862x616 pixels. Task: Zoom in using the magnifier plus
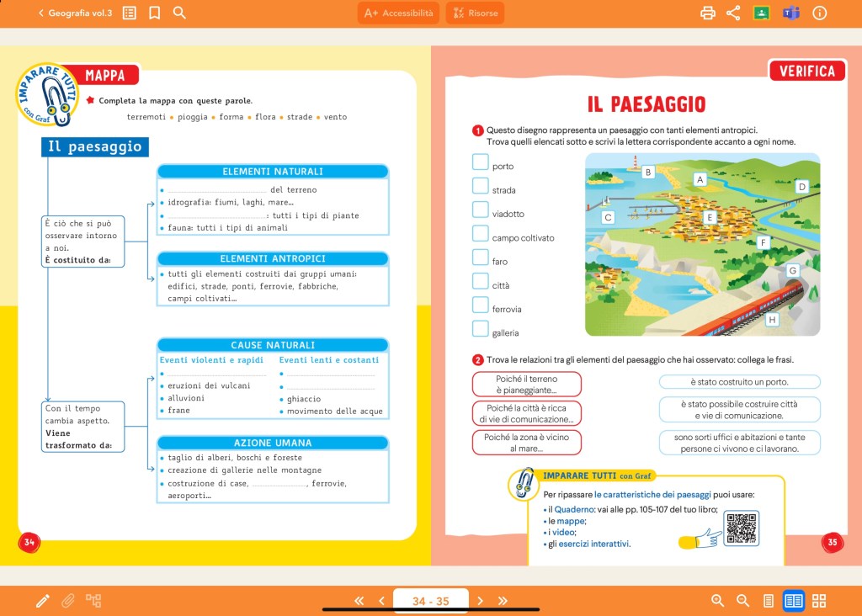tap(718, 600)
